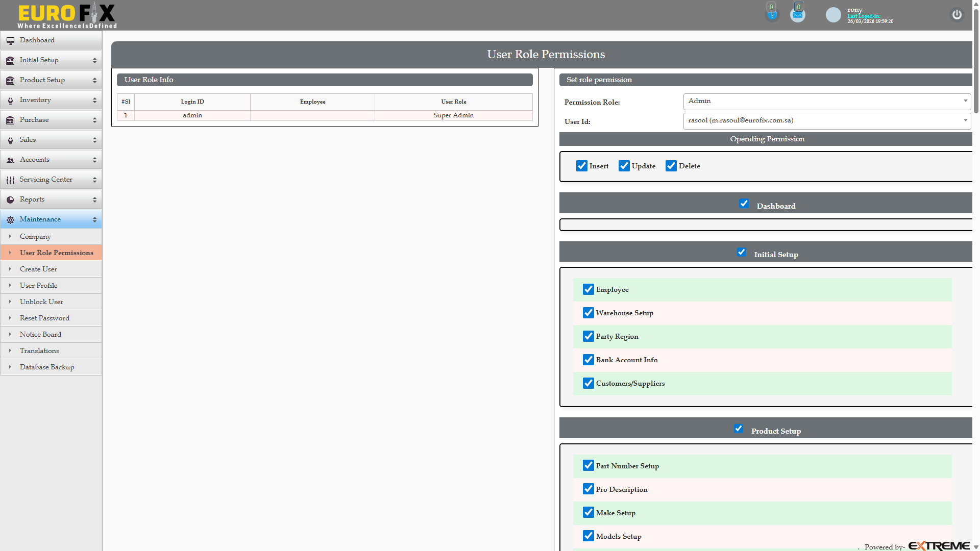Image resolution: width=980 pixels, height=551 pixels.
Task: Toggle the Warehouse Setup permission checkbox
Action: 589,313
